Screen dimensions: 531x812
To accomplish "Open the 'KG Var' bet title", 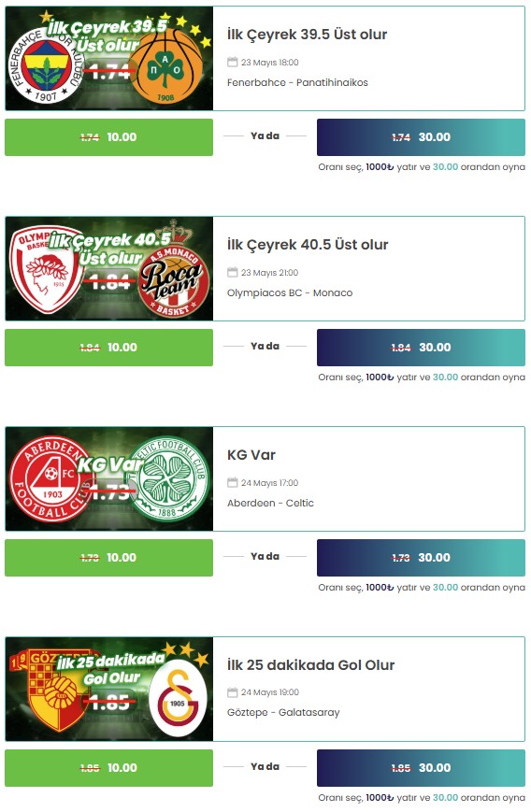I will [x=251, y=455].
